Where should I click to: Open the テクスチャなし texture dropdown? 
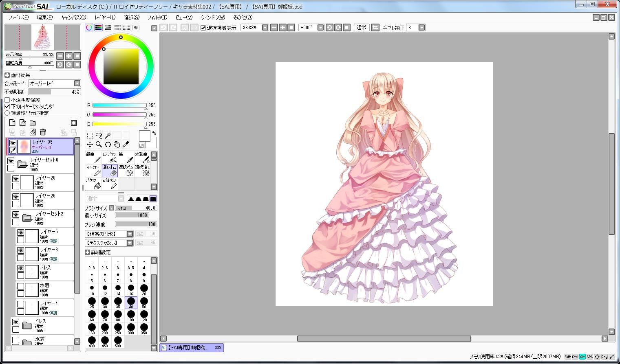click(x=130, y=243)
